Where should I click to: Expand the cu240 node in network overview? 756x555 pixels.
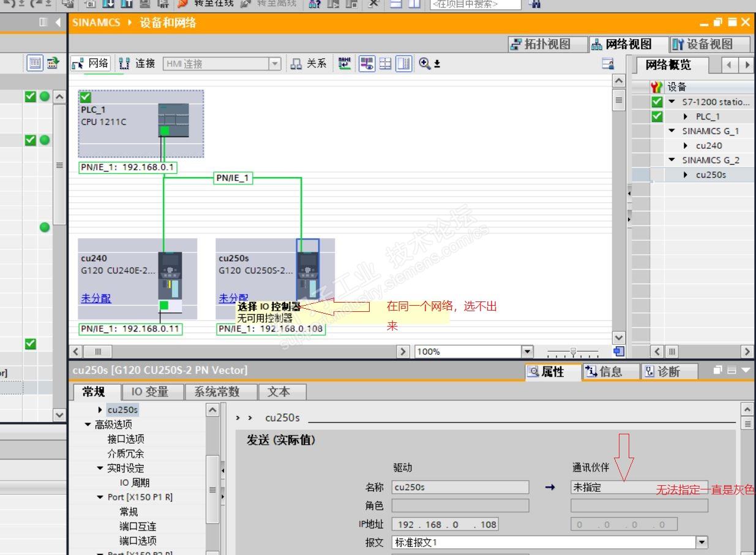coord(686,146)
